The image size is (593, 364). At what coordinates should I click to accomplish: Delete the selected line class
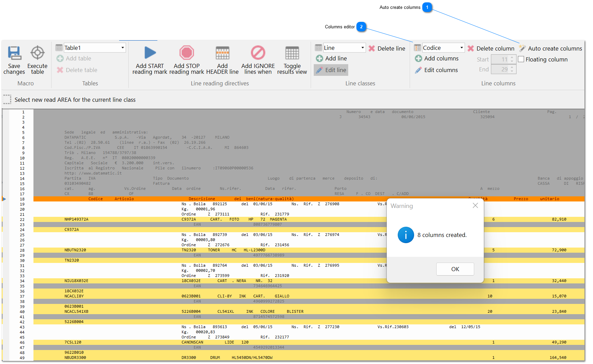pyautogui.click(x=387, y=48)
